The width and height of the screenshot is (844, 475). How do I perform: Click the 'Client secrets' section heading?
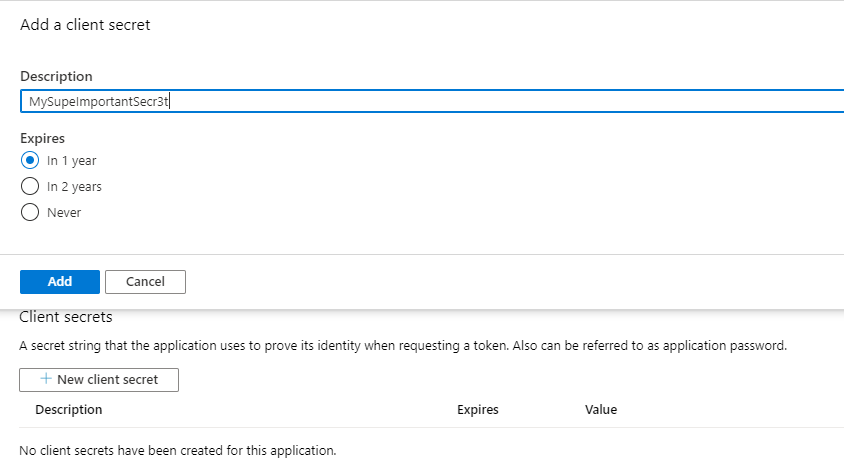click(66, 317)
